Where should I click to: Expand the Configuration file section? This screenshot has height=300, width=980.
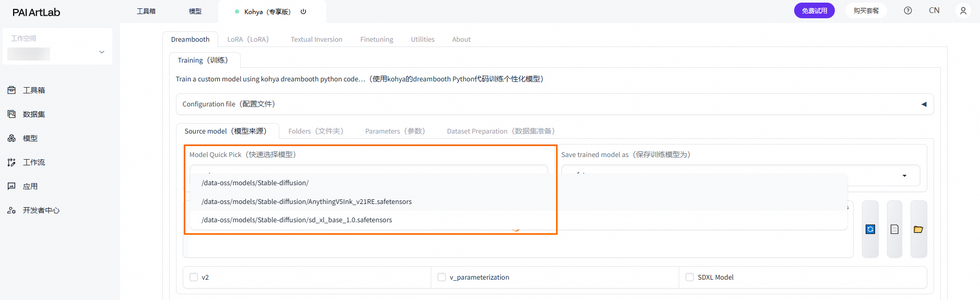554,104
